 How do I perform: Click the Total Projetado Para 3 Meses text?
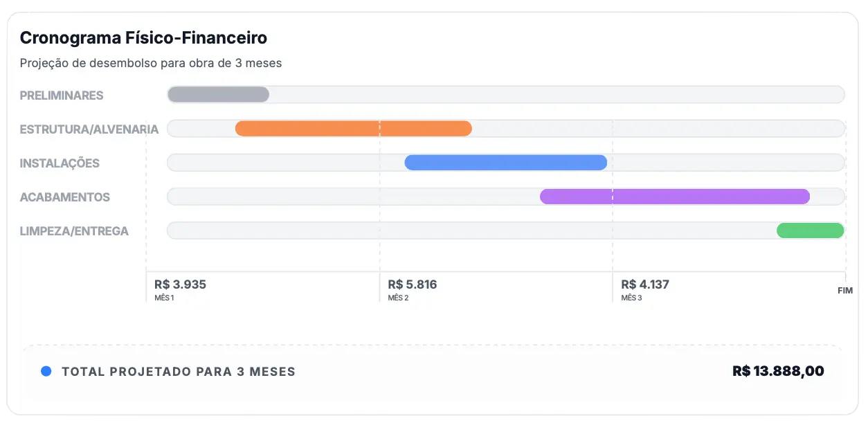179,372
